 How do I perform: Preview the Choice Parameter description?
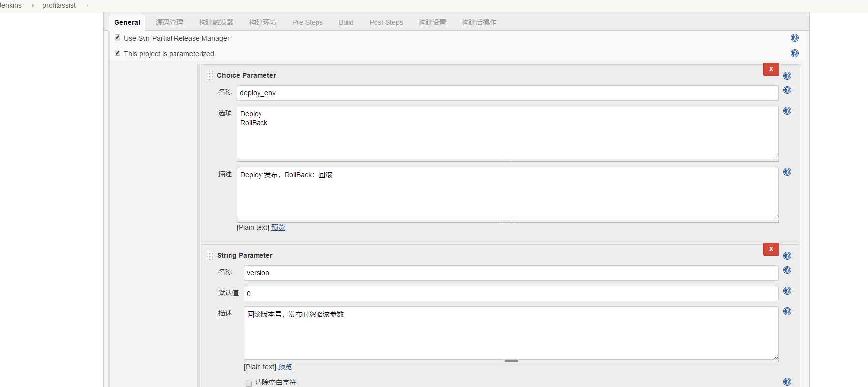(278, 227)
